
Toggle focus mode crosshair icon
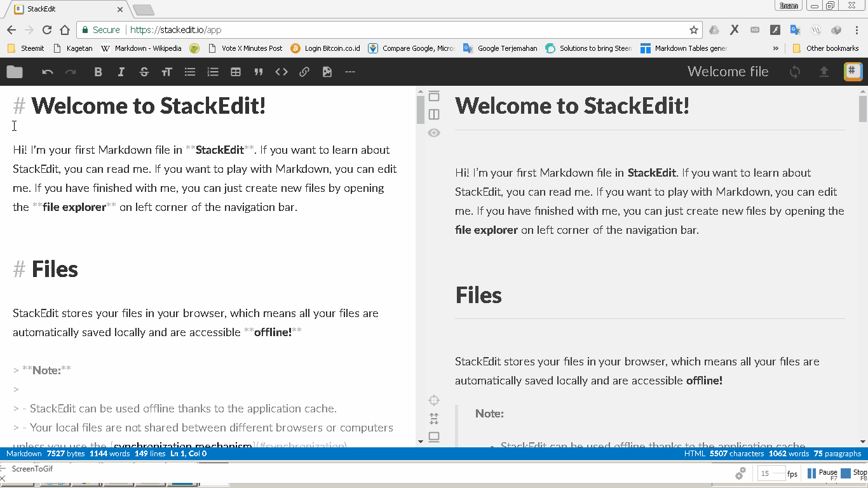point(434,400)
